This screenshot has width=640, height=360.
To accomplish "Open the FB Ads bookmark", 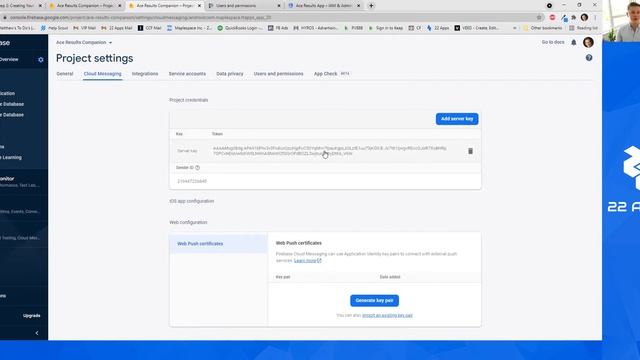I will [278, 28].
